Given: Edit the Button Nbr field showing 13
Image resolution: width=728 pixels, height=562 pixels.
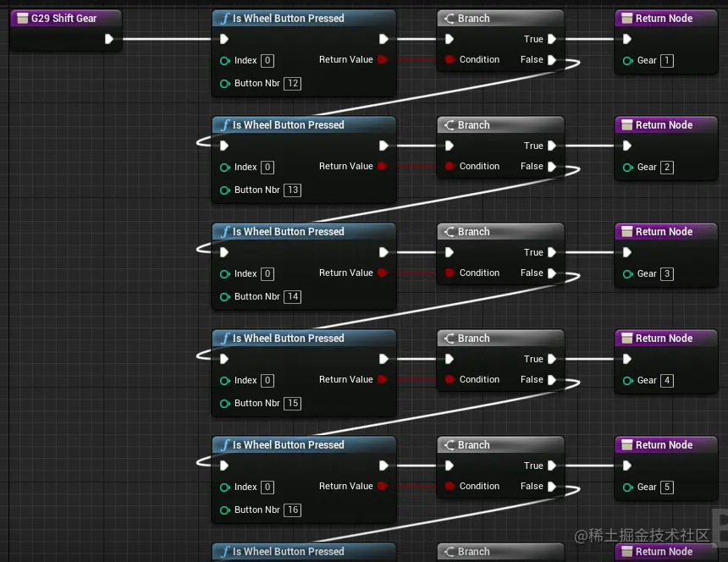Looking at the screenshot, I should [293, 190].
